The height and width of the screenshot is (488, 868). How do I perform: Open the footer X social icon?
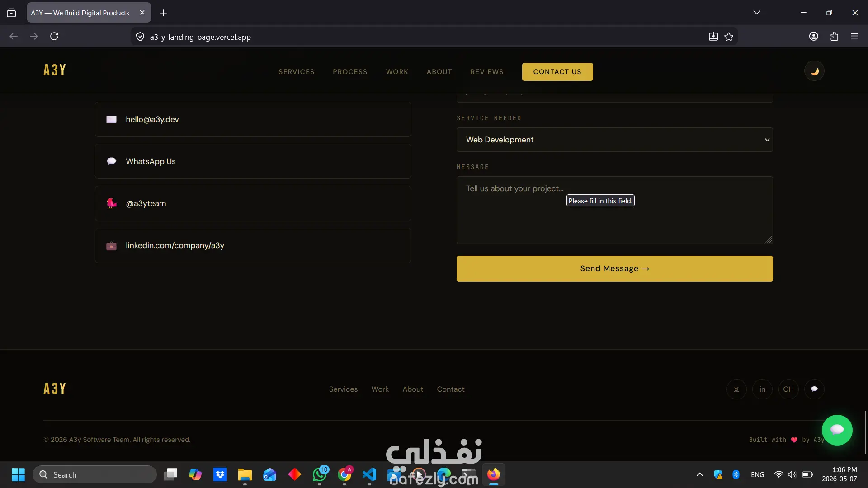736,389
